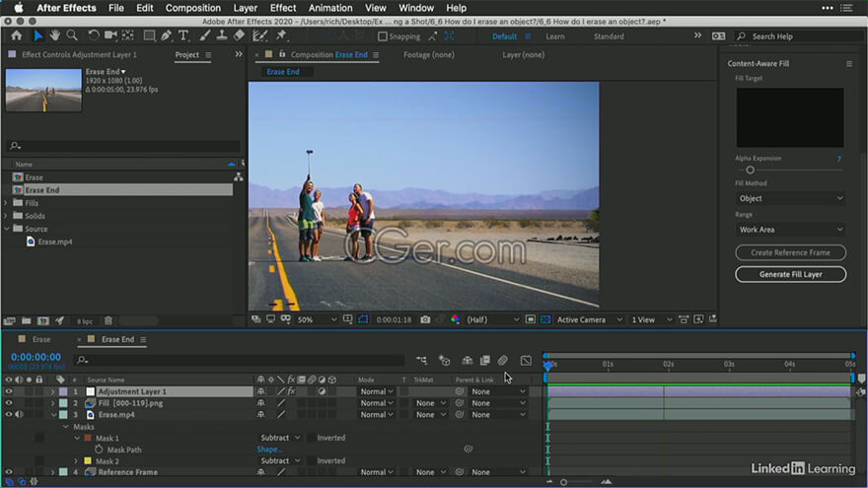Image resolution: width=868 pixels, height=488 pixels.
Task: Select the Rectangle shape tool
Action: [x=149, y=35]
